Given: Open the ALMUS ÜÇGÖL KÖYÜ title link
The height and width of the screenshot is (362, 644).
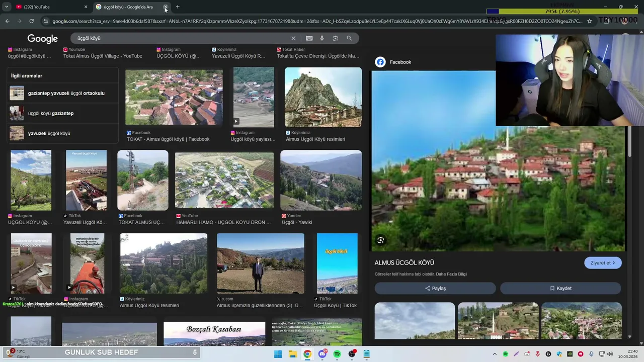Looking at the screenshot, I should coord(404,263).
